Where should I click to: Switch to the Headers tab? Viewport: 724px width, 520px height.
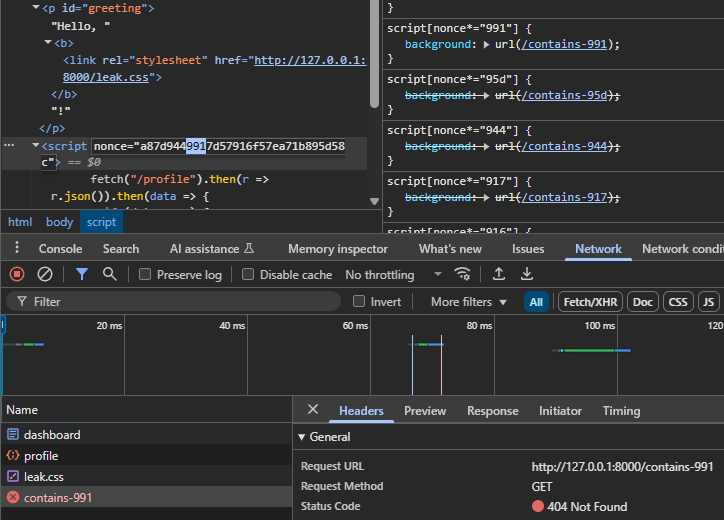pos(361,411)
